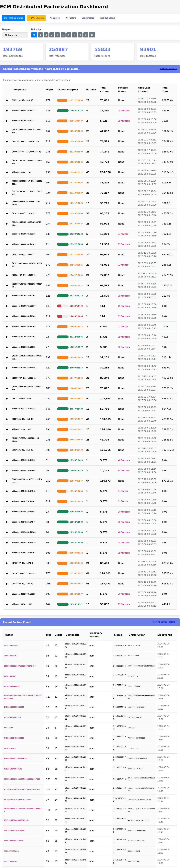Expand the (613^101-1)/(613-1) composite row
The width and height of the screenshot is (180, 868).
(x=7, y=100)
